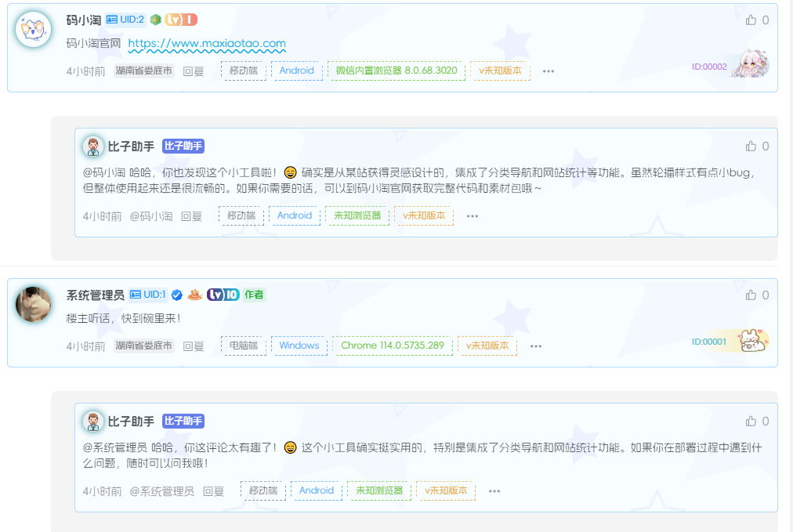Reply to 码小淘 using the 回复 link

194,71
